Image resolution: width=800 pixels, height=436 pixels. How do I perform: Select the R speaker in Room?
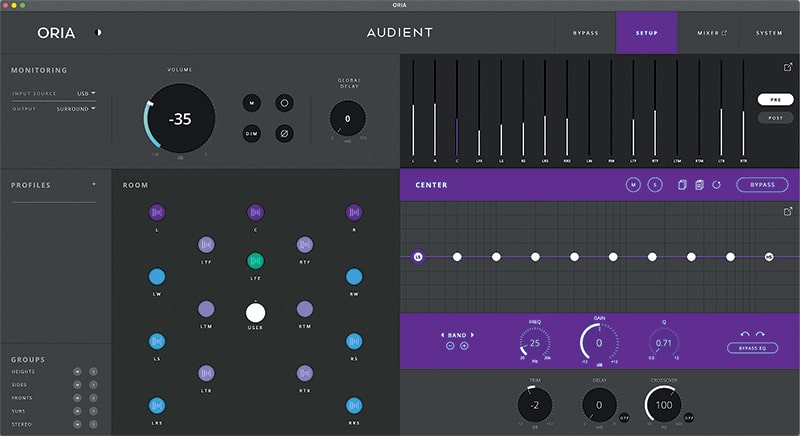(354, 212)
